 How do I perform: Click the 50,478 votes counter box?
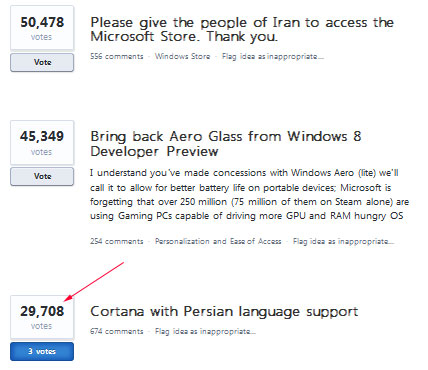42,28
